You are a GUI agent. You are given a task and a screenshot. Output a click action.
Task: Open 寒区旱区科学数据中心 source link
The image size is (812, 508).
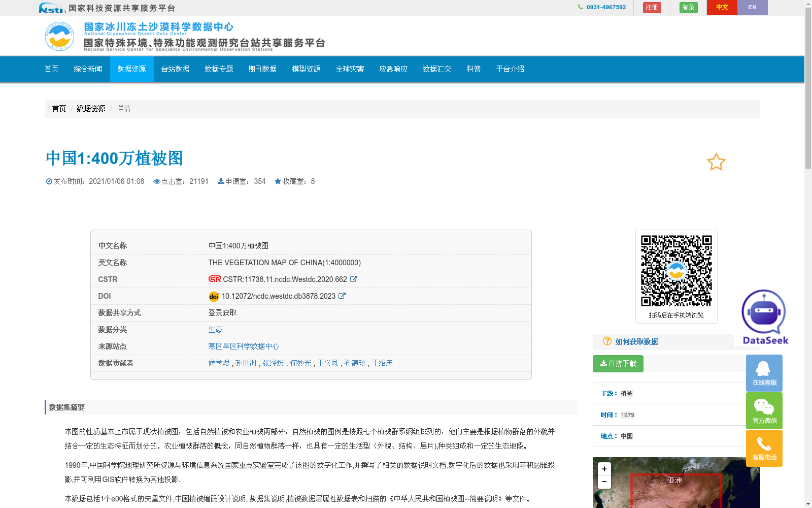[x=244, y=346]
